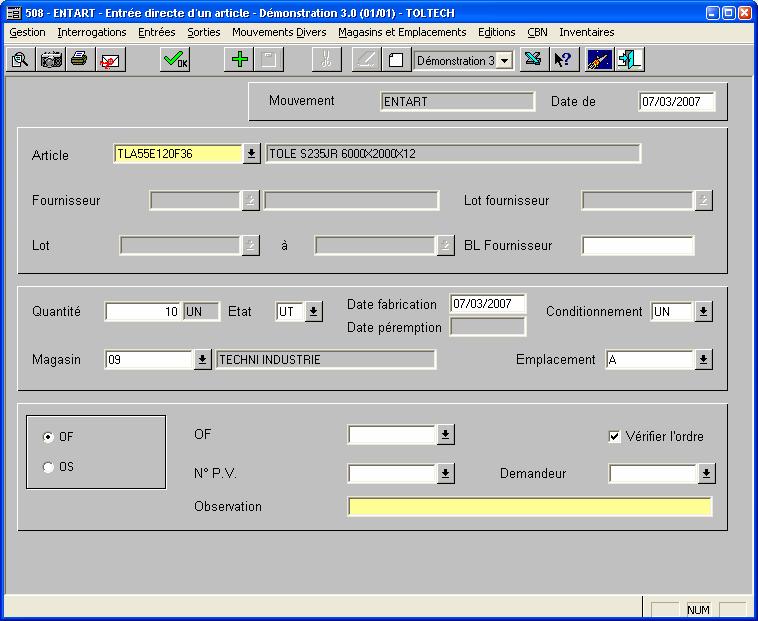The width and height of the screenshot is (758, 621).
Task: Click the help question-mark pointer icon
Action: [x=563, y=60]
